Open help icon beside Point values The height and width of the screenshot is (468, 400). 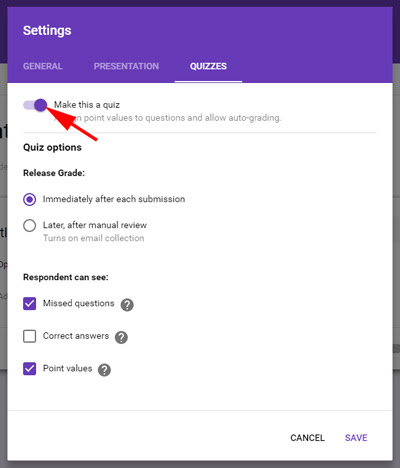[x=104, y=370]
